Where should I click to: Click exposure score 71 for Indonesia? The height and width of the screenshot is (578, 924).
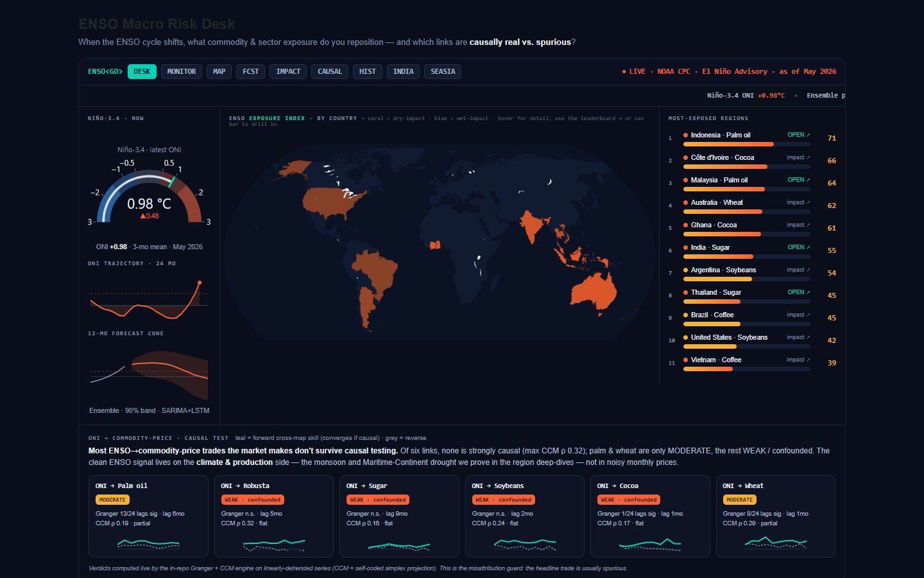(x=832, y=138)
